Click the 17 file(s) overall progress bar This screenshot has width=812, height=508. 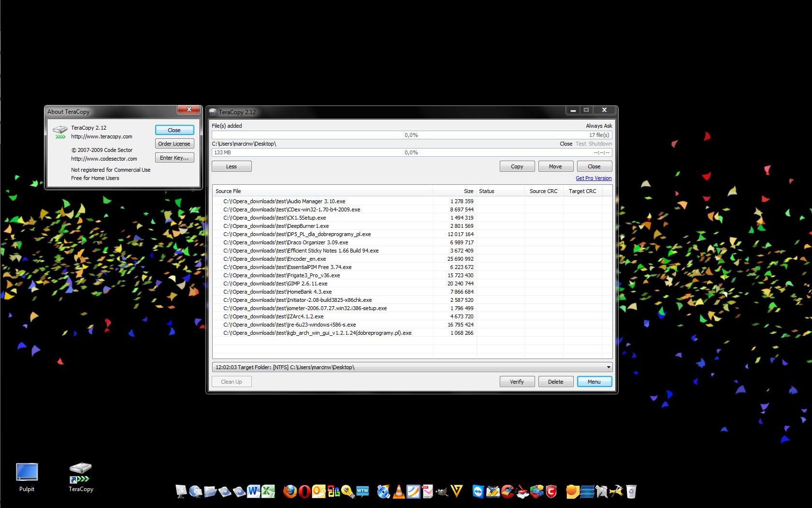(x=412, y=135)
